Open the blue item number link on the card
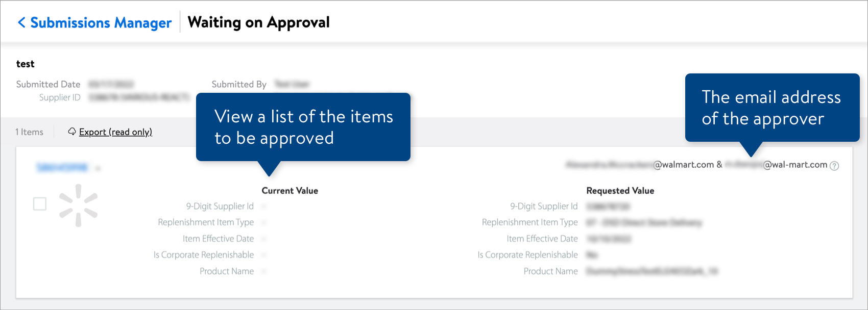This screenshot has width=868, height=310. pyautogui.click(x=62, y=166)
